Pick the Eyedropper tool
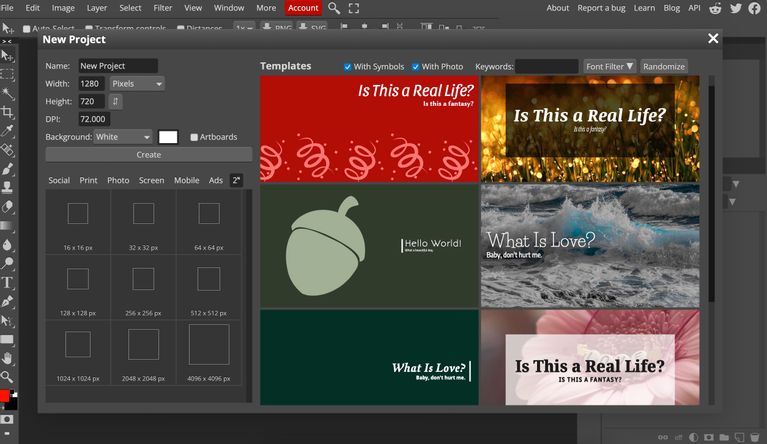This screenshot has height=444, width=767. (x=7, y=130)
